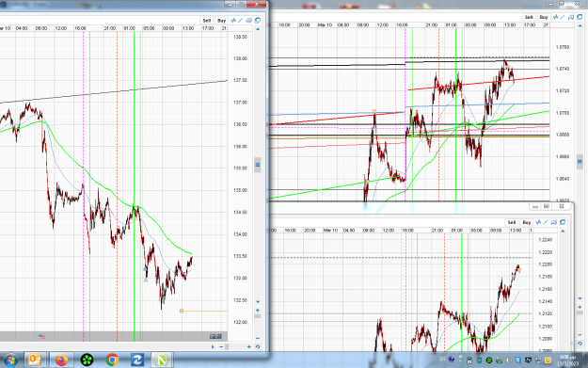
Task: Open Windows Start menu
Action: (x=10, y=360)
